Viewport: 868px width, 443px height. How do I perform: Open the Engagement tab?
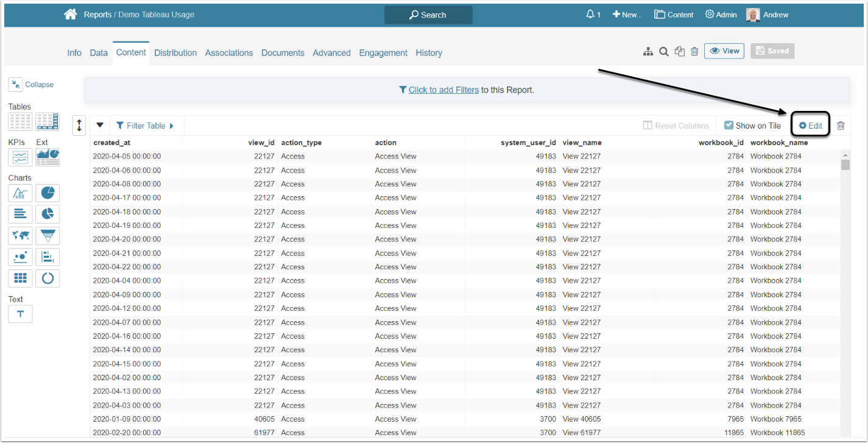(383, 53)
